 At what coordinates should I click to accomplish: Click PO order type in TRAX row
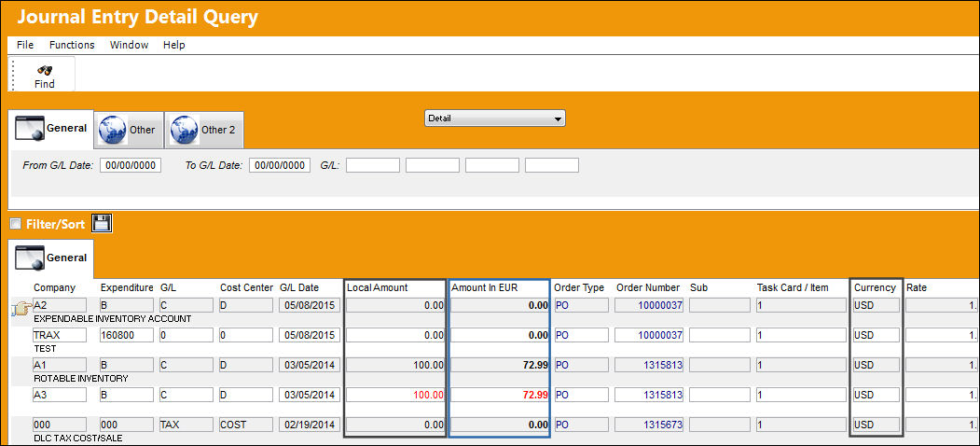581,335
